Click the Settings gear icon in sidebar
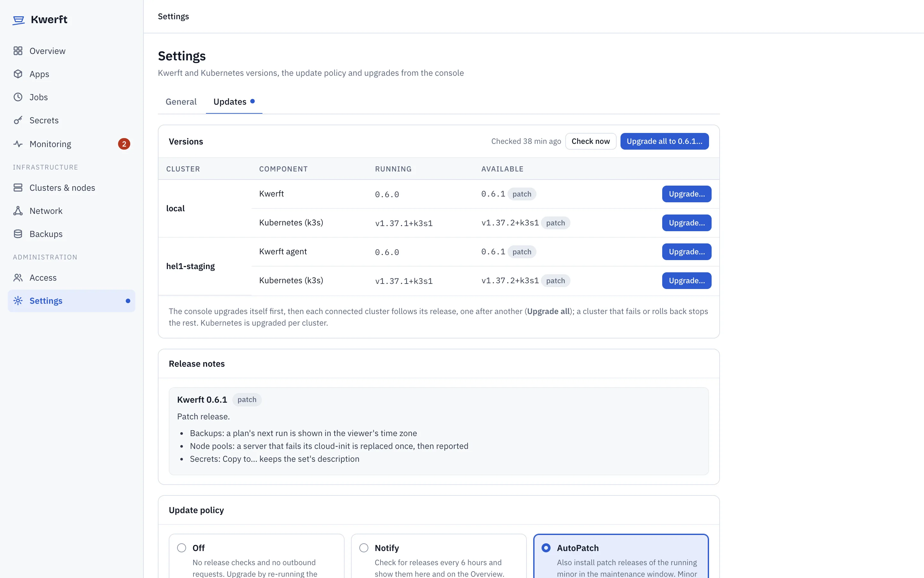 pos(18,301)
